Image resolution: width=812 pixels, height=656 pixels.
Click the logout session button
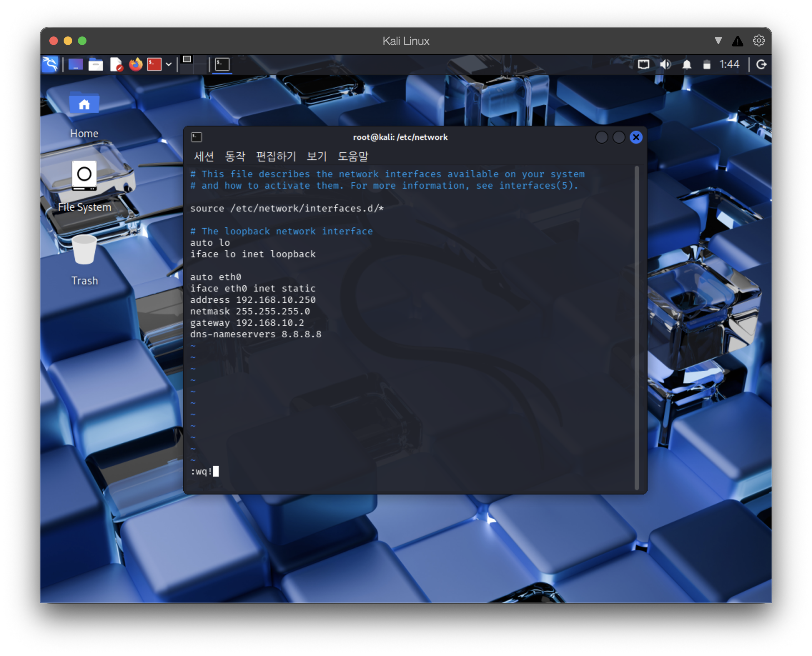(761, 65)
